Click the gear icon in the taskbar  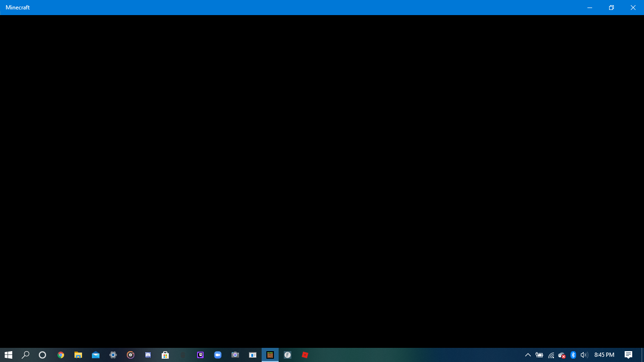pyautogui.click(x=113, y=355)
